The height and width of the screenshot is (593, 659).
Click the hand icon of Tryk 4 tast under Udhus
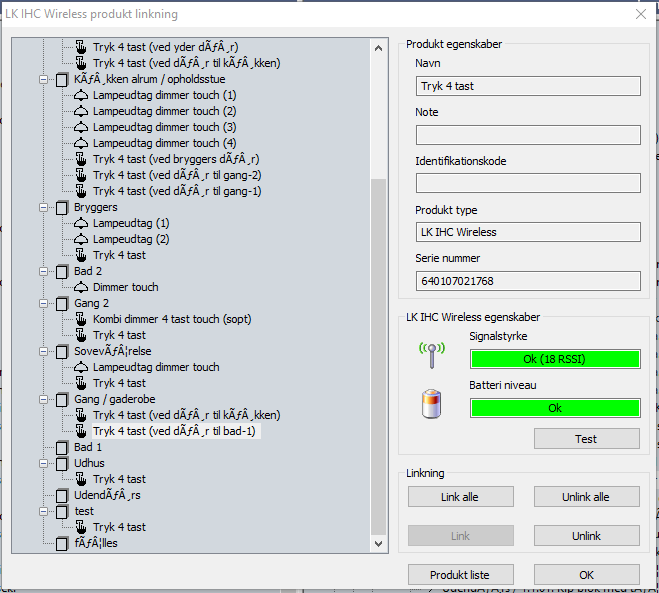82,479
